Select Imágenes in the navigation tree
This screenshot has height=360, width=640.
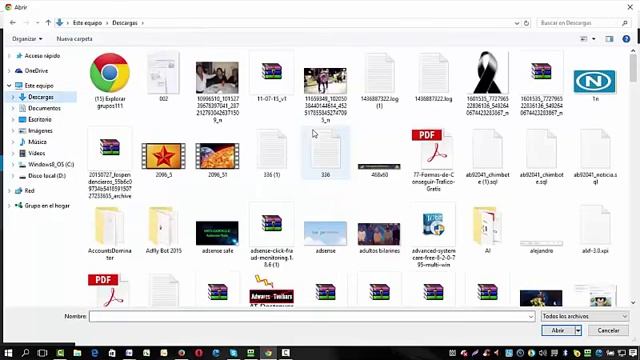coord(40,131)
